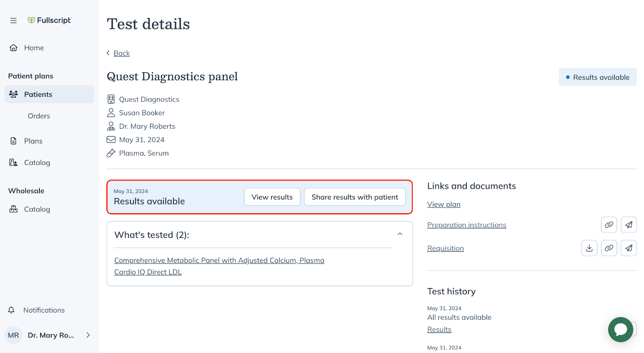Go back using the Back link

point(121,53)
